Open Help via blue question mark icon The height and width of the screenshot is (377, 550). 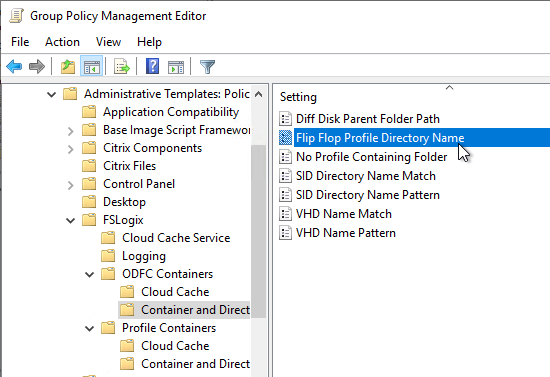coord(152,66)
